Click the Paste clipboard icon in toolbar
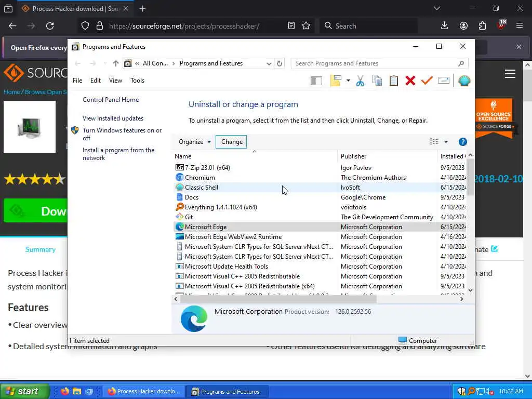The height and width of the screenshot is (399, 532). [394, 81]
